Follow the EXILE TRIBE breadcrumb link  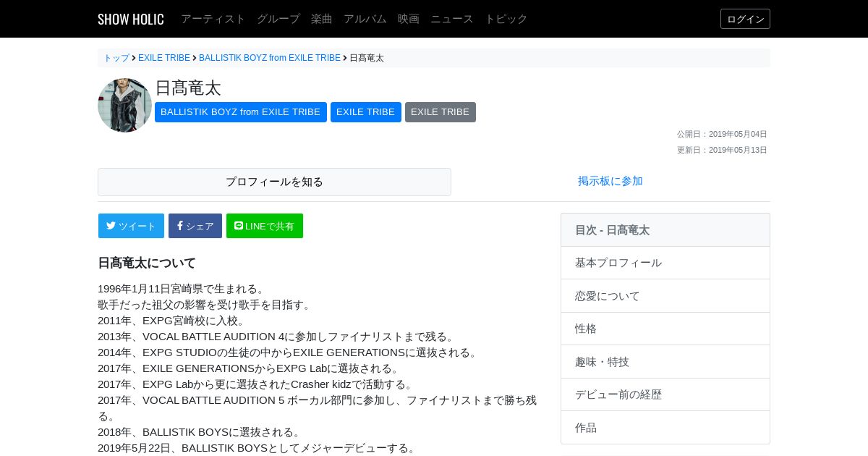point(164,58)
